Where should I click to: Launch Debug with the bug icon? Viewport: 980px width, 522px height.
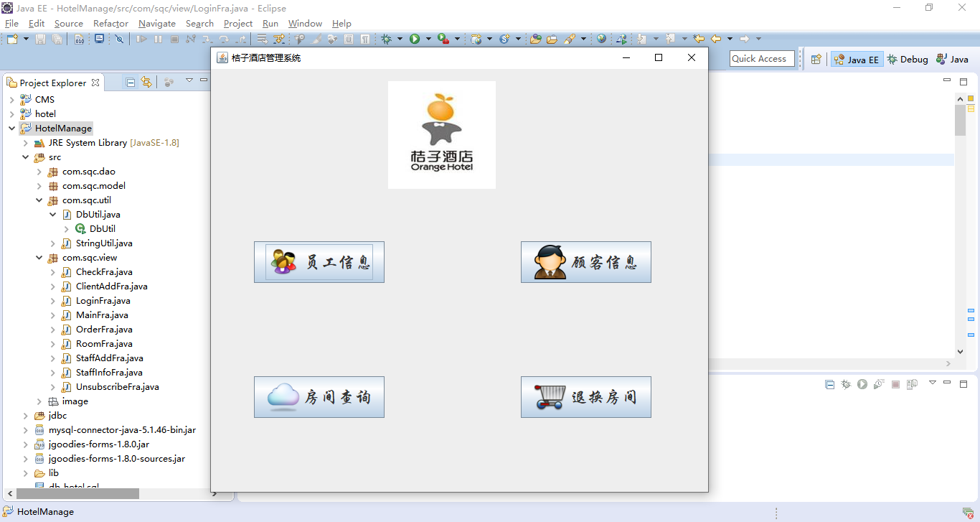tap(387, 39)
